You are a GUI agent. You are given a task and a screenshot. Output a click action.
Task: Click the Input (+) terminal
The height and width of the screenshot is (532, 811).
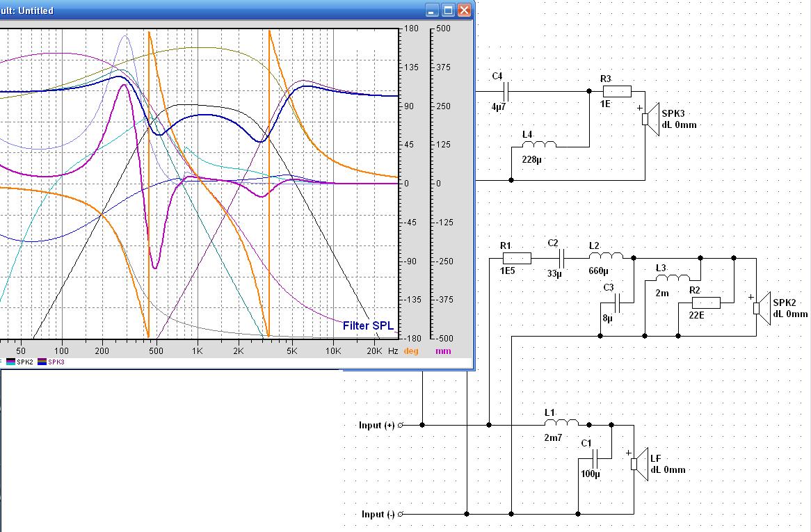tap(401, 425)
